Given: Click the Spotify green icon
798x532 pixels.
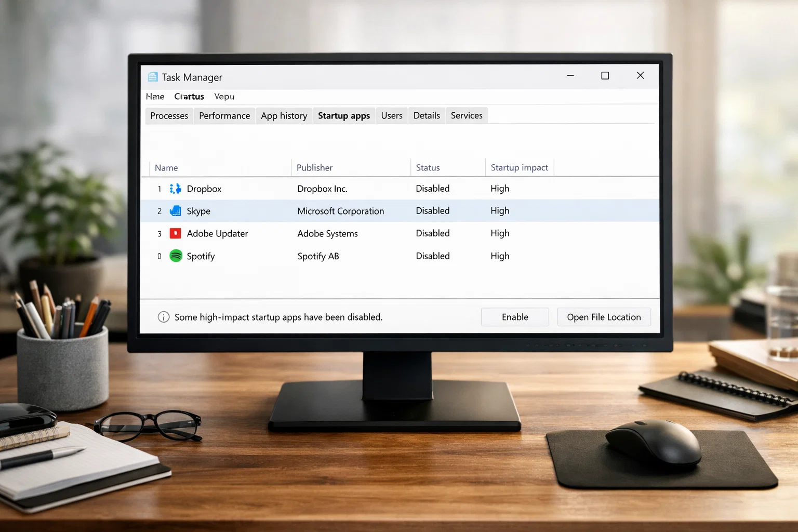Looking at the screenshot, I should (176, 256).
